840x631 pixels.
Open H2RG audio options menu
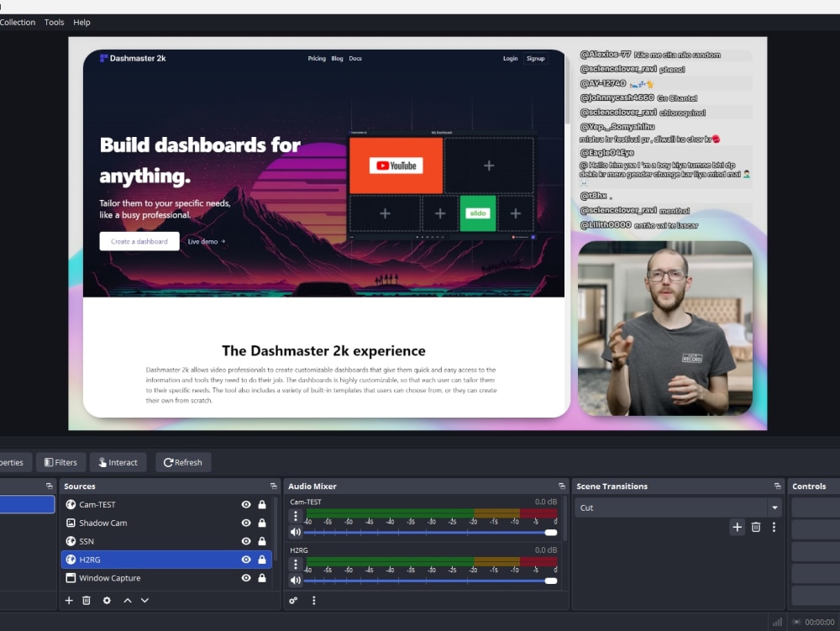click(295, 565)
